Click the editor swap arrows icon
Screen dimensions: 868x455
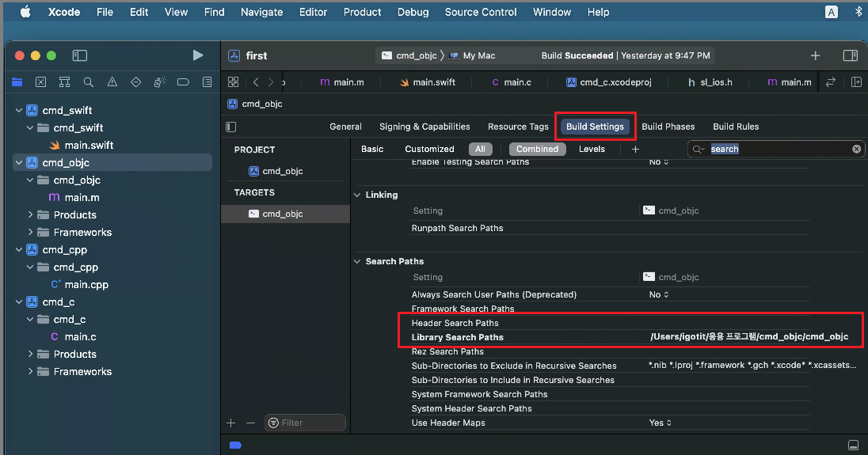(830, 82)
